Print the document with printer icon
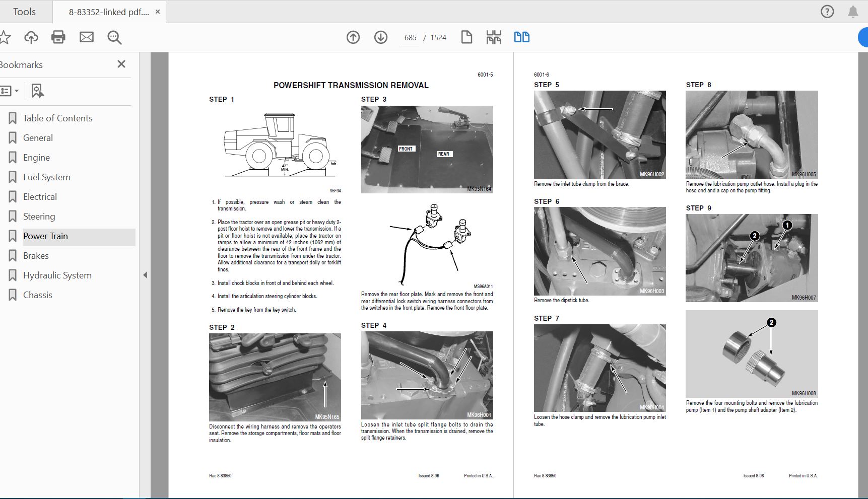The width and height of the screenshot is (868, 499). point(58,37)
